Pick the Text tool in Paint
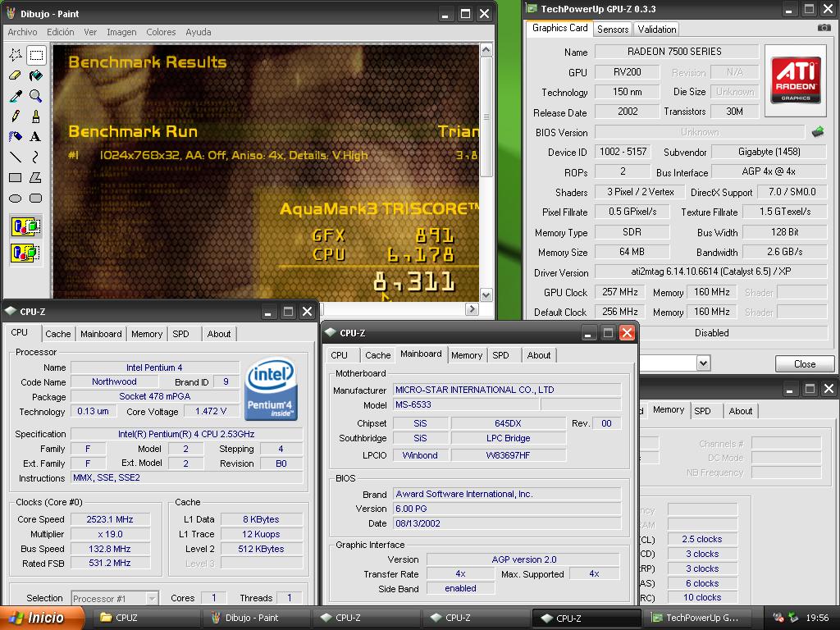The image size is (840, 630). pos(36,137)
